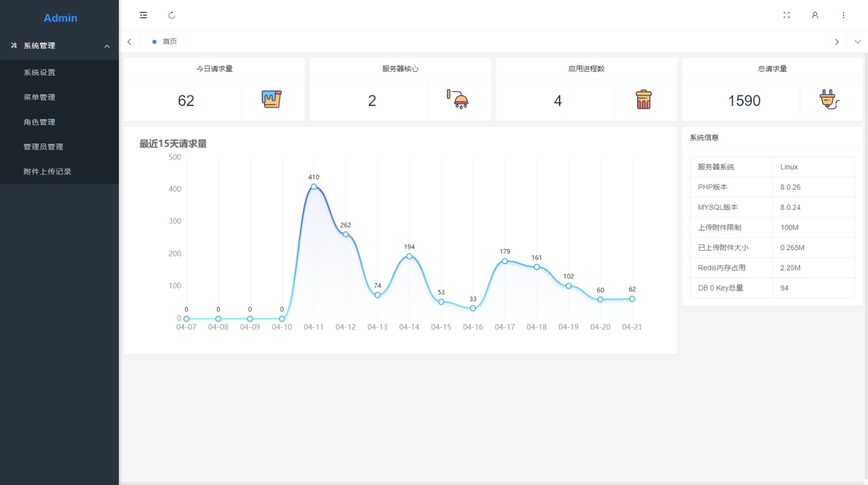Click the MYSQL版本 value 8.0.24
868x485 pixels.
[x=791, y=207]
